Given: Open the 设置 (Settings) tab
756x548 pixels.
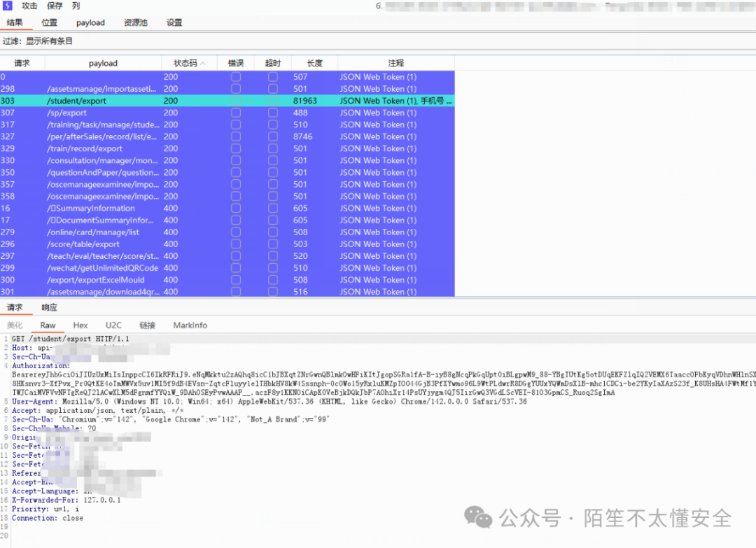Looking at the screenshot, I should click(x=172, y=22).
